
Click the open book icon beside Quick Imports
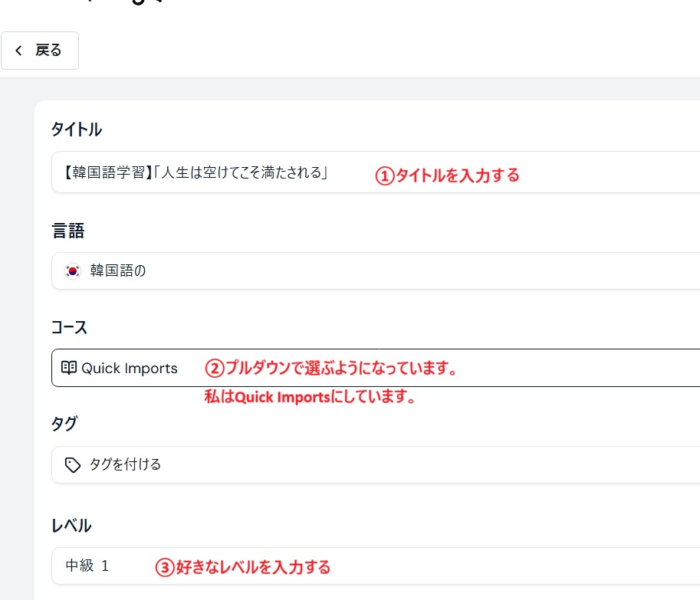pos(69,368)
